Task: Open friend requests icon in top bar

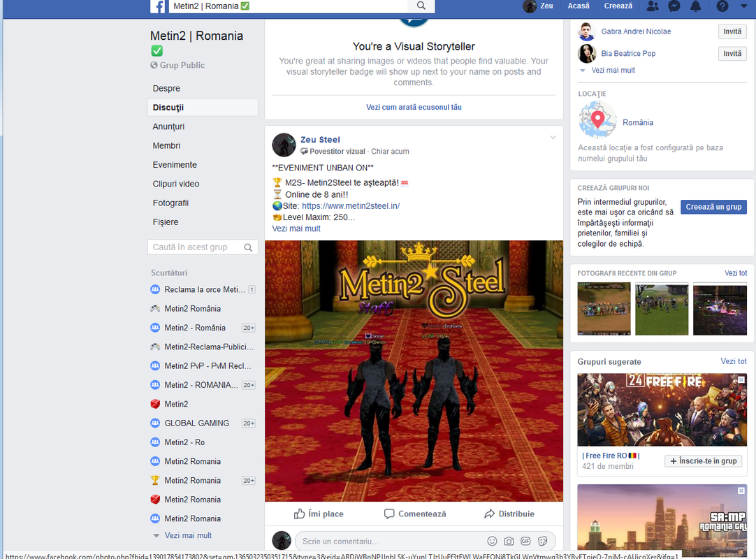Action: [653, 6]
